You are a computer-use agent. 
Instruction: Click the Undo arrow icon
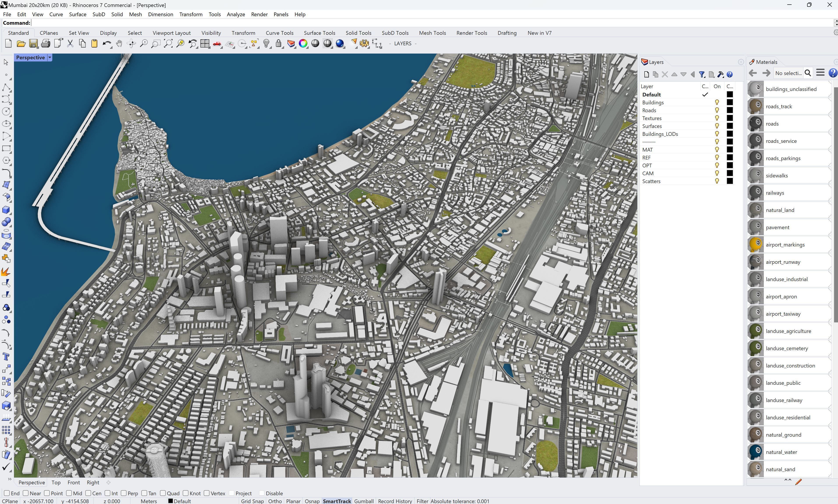[107, 44]
